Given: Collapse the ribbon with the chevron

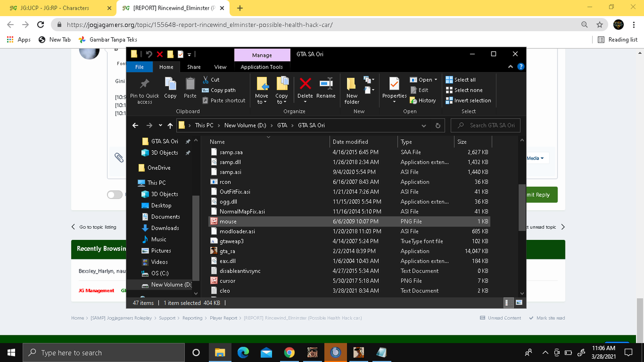Looking at the screenshot, I should click(x=511, y=66).
